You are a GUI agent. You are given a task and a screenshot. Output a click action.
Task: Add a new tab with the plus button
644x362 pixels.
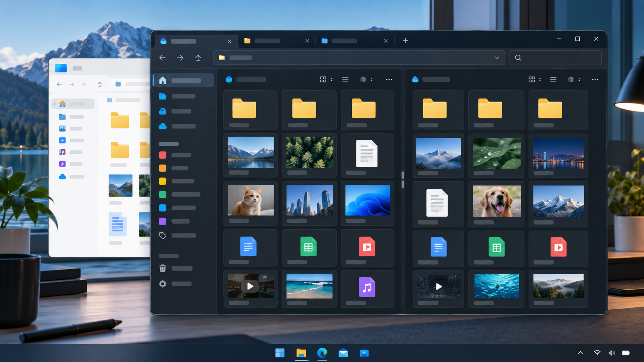pos(405,40)
